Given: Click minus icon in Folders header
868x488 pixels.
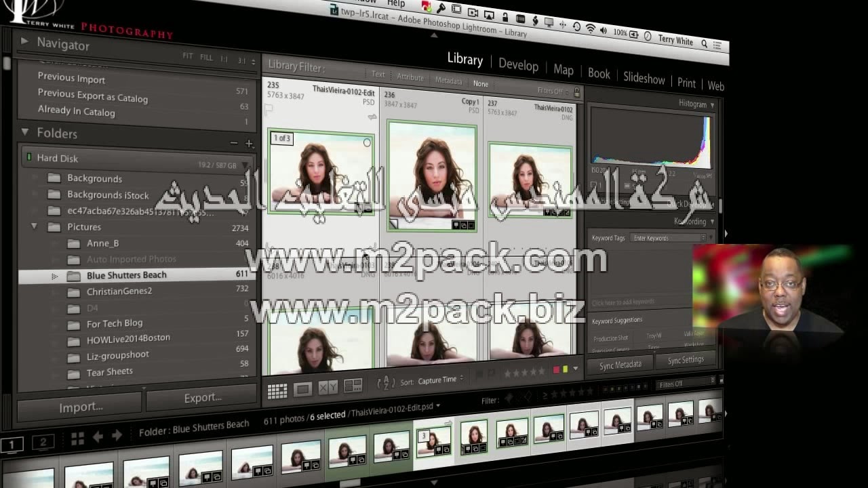Looking at the screenshot, I should click(x=234, y=143).
